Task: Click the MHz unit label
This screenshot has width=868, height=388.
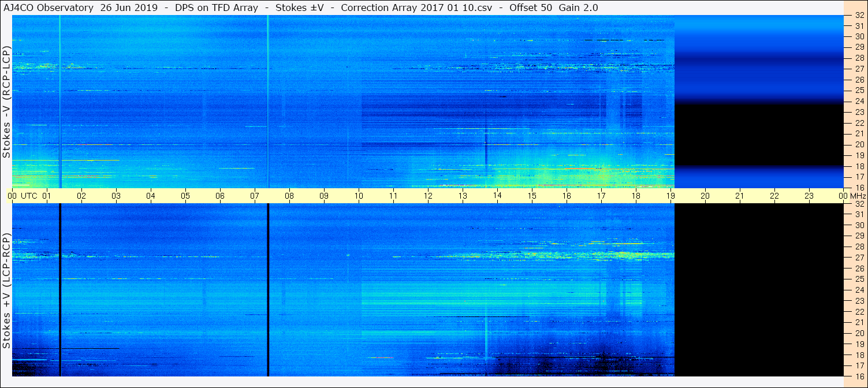Action: point(858,196)
